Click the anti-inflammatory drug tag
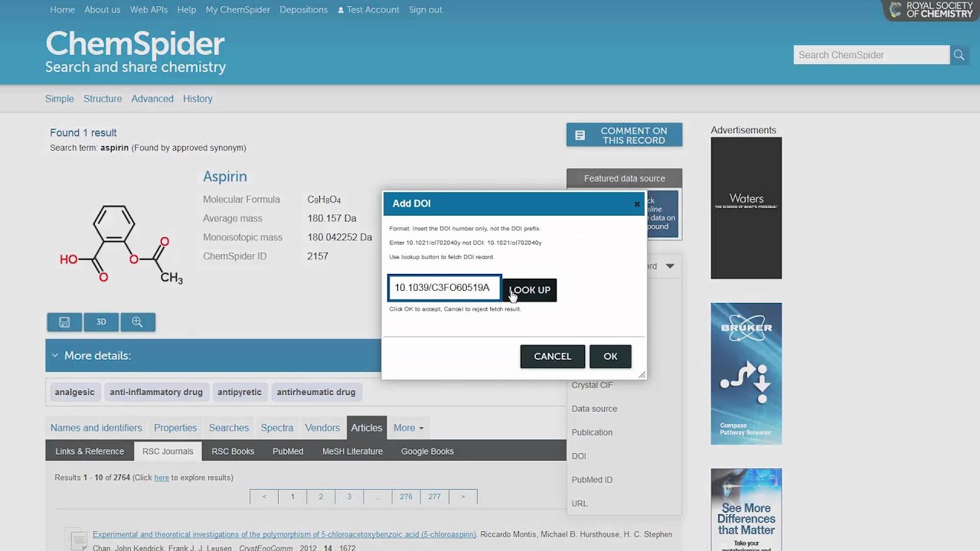 point(156,392)
